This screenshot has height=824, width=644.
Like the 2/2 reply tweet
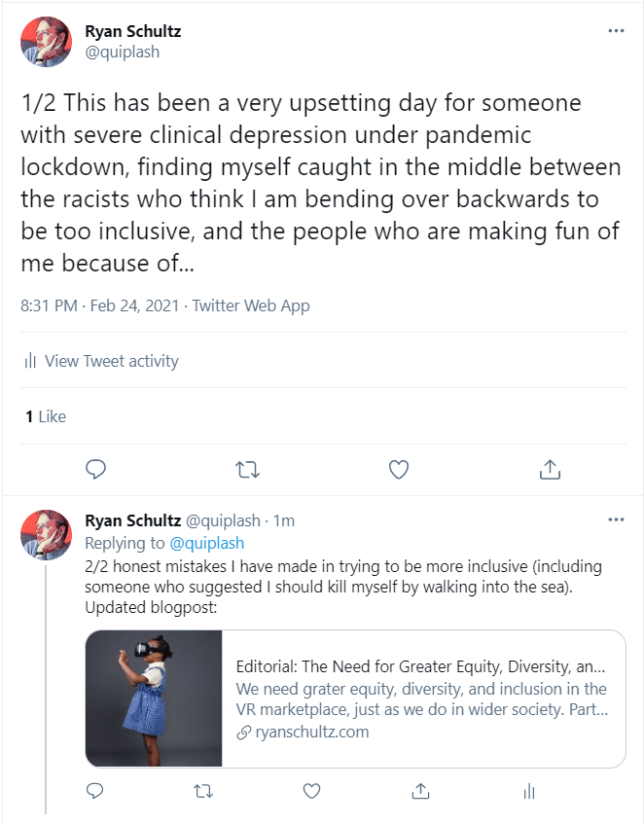pos(311,790)
